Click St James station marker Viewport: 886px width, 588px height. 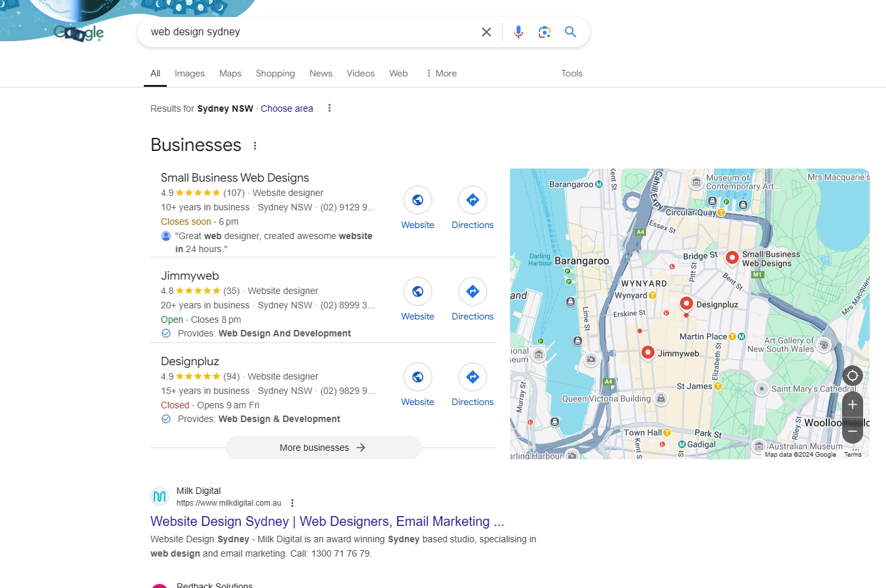click(717, 386)
